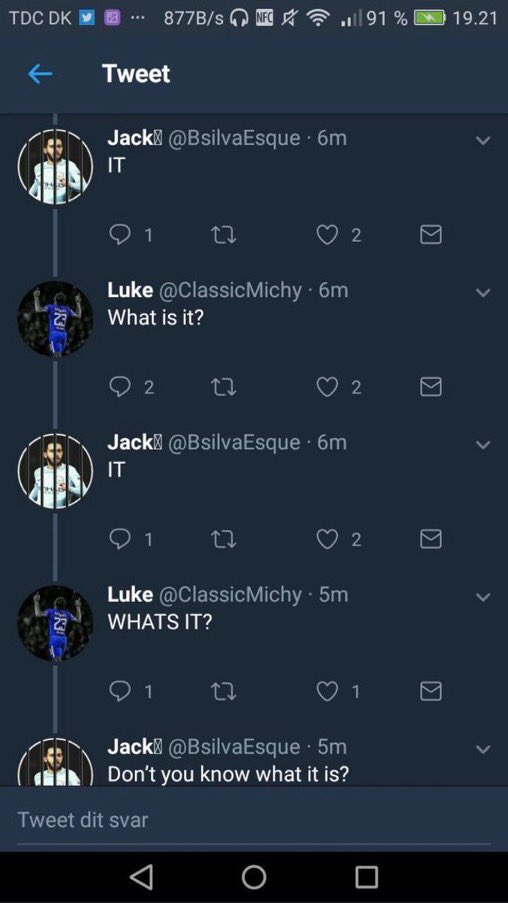
Task: Tap Luke's avatar on "WHATS IT?" tweet
Action: (55, 623)
